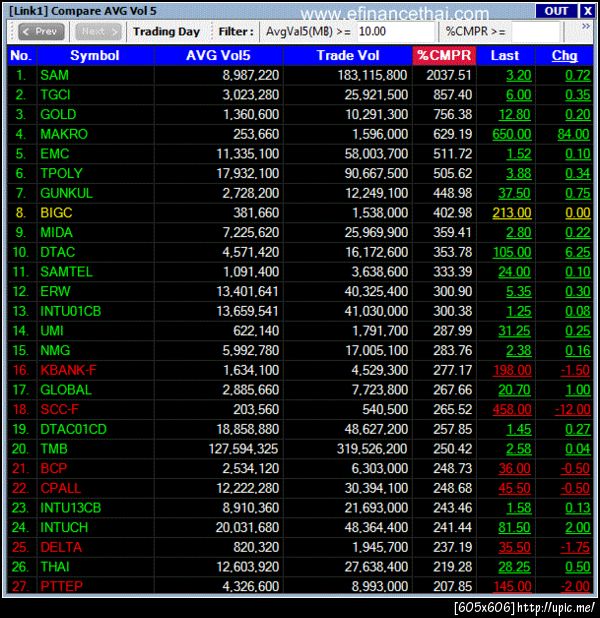
Task: Click DTAC change value 6.25
Action: point(578,252)
